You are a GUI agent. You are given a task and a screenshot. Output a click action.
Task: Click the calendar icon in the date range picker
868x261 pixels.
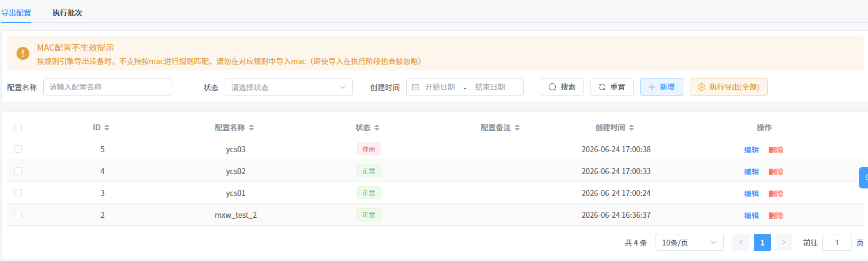[415, 87]
